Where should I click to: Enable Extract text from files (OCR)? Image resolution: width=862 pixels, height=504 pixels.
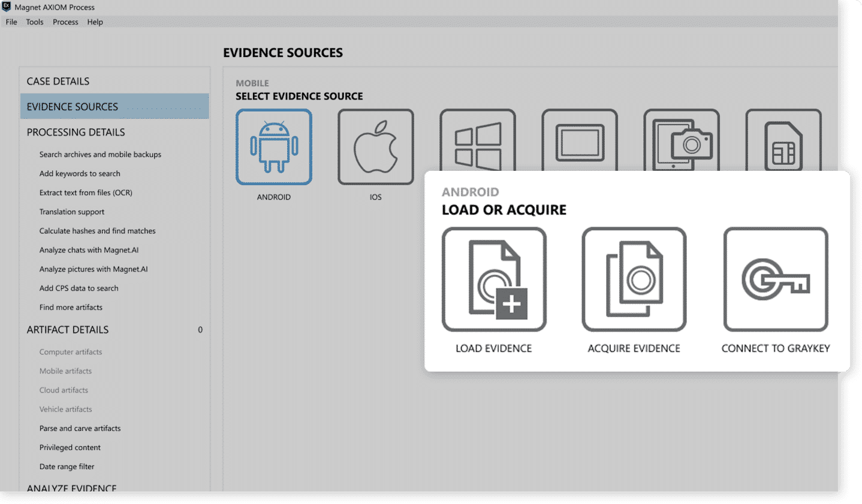click(85, 192)
